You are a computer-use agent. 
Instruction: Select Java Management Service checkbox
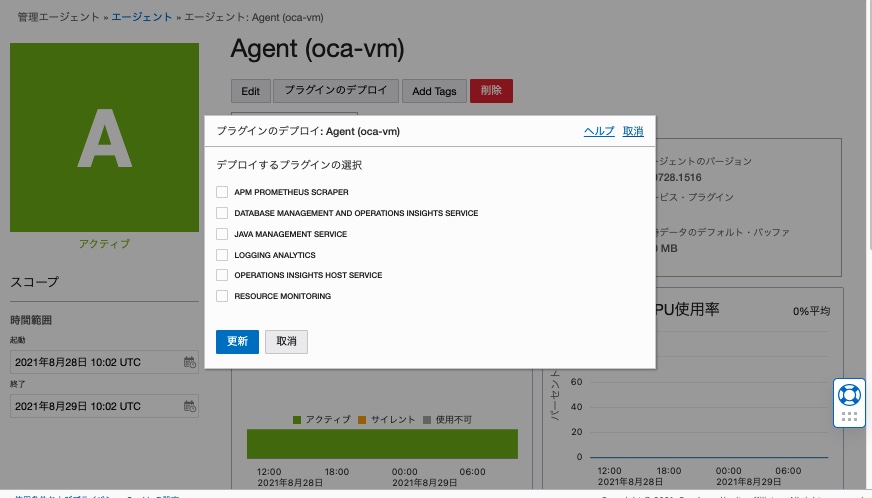point(222,234)
